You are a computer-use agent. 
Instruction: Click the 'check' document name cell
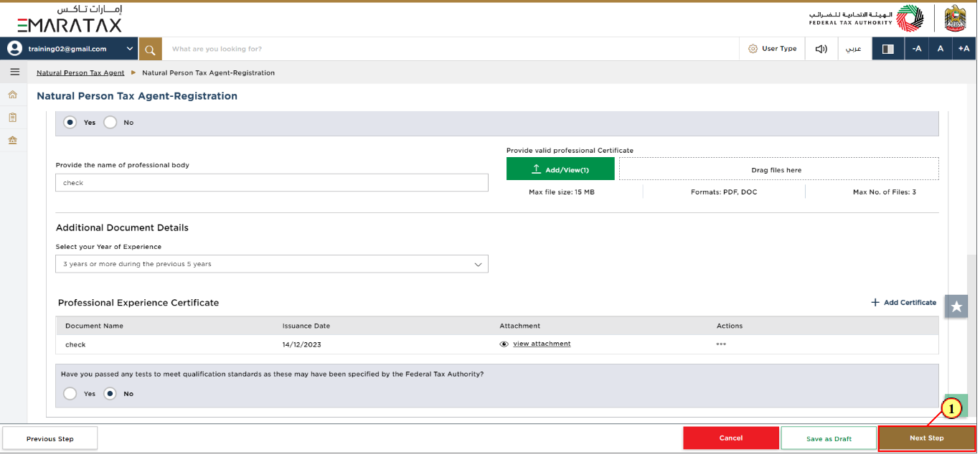coord(75,345)
